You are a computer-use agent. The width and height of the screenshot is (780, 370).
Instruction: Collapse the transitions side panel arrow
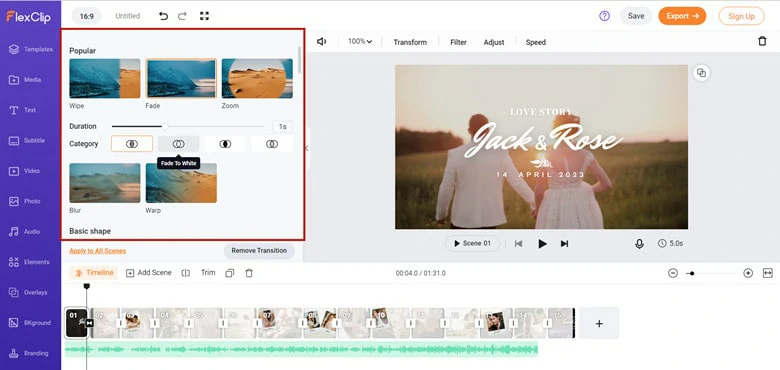pyautogui.click(x=306, y=148)
